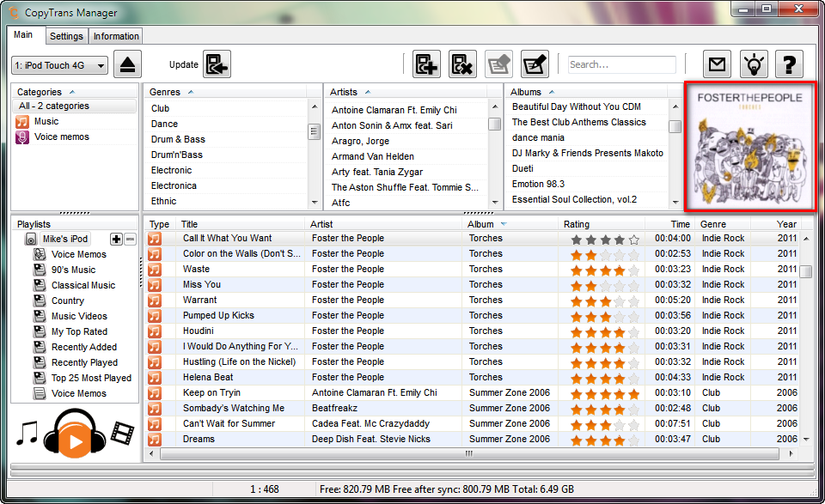Click the light bulb tips icon

point(754,64)
